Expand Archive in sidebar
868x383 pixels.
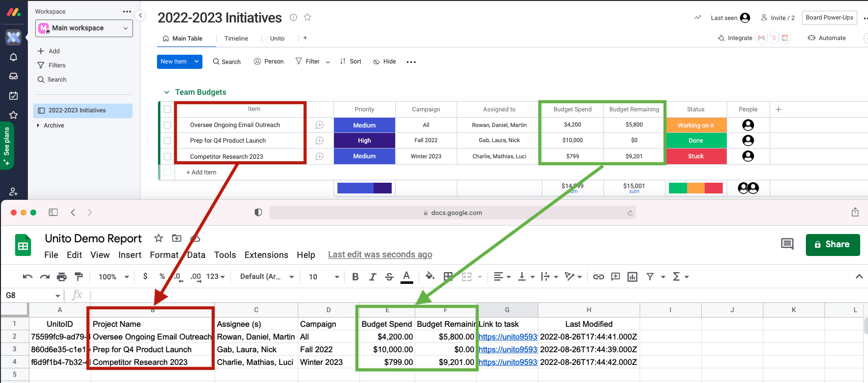tap(38, 126)
